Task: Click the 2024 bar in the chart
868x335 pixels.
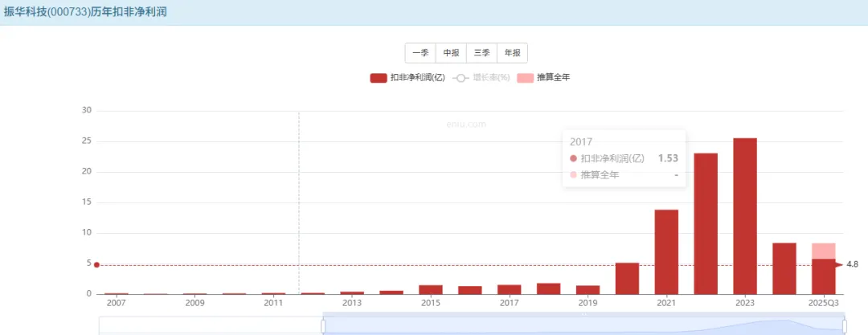Action: coord(784,268)
